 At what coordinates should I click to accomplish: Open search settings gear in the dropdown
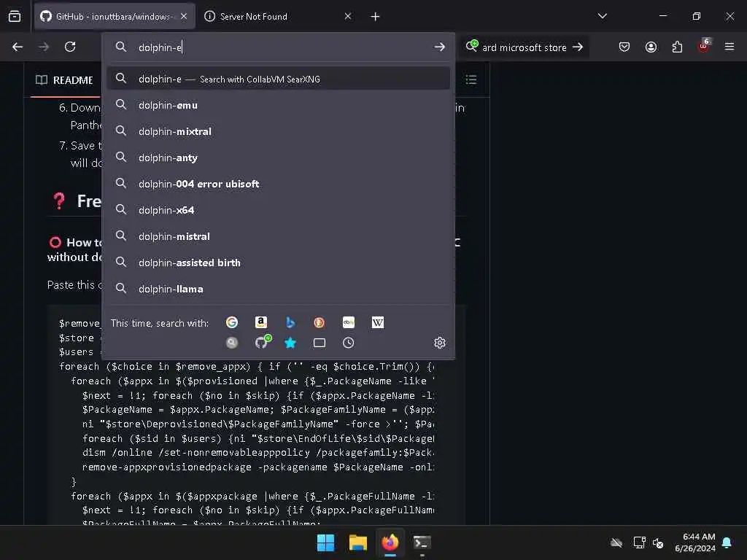point(440,343)
